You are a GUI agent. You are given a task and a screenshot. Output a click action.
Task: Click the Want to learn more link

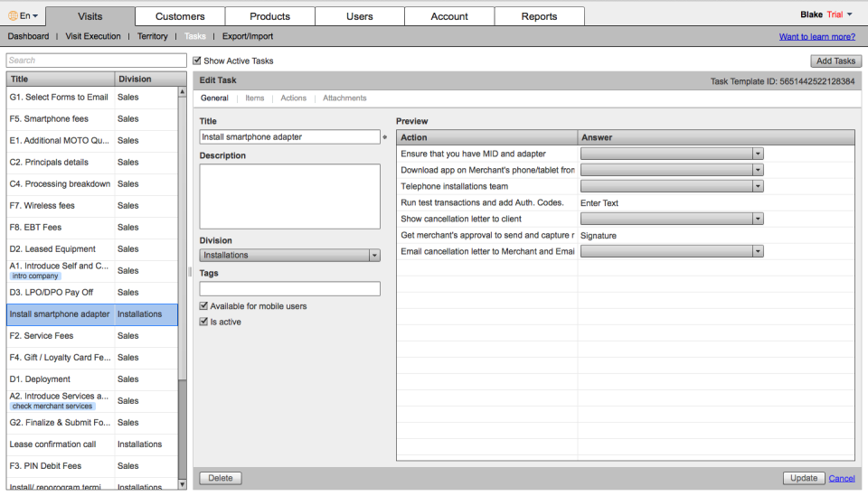click(x=816, y=37)
